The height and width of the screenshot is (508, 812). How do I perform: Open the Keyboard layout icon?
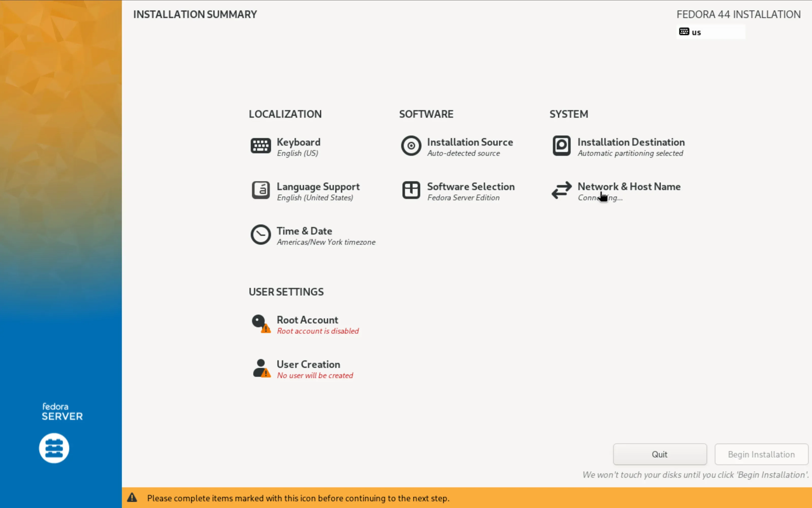(261, 146)
